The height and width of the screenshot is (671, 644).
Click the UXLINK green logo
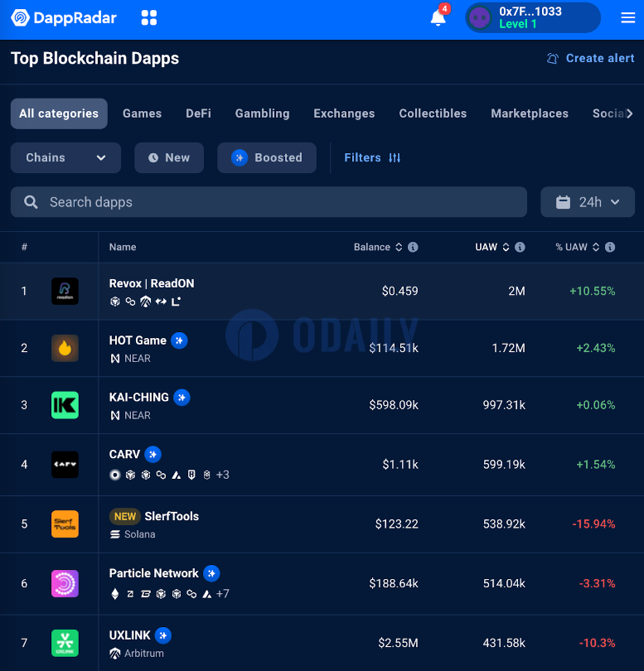pyautogui.click(x=65, y=643)
